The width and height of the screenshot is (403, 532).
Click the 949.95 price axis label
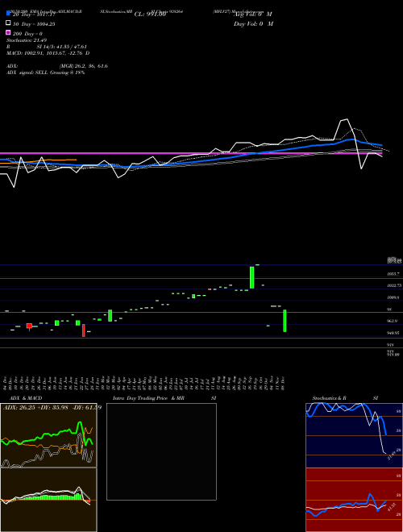pyautogui.click(x=393, y=333)
